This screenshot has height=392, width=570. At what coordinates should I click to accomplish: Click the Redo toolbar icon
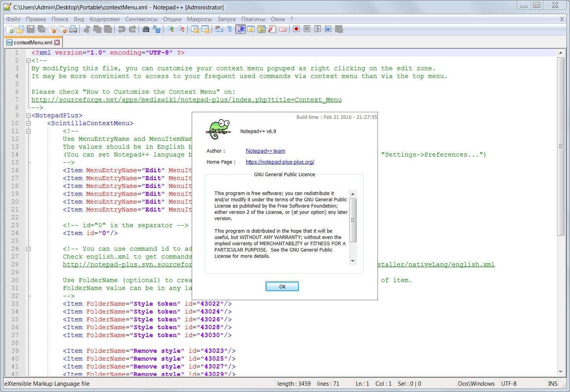pyautogui.click(x=132, y=29)
